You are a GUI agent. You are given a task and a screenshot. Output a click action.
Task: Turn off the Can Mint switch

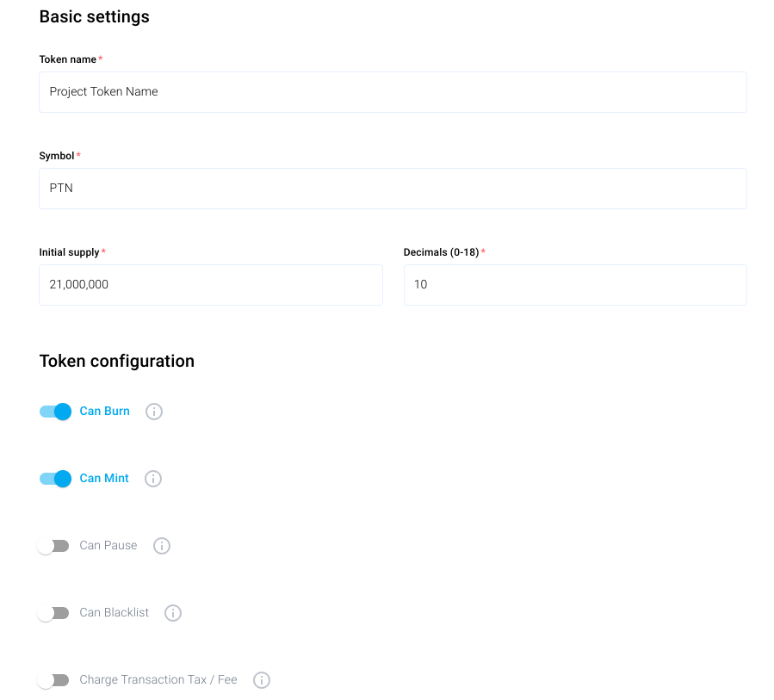click(55, 479)
